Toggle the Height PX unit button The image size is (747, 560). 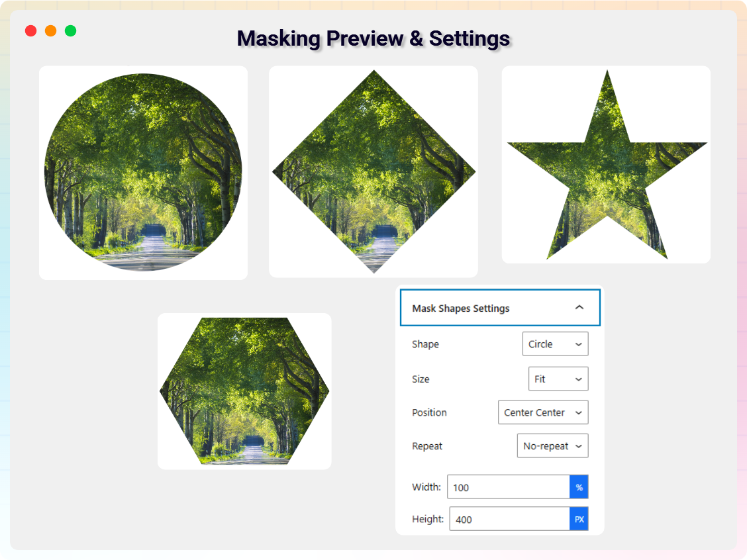579,520
